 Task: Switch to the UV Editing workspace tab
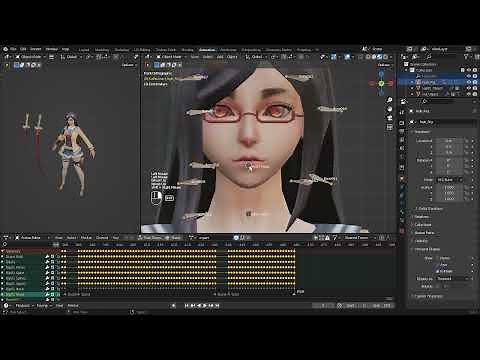point(142,50)
